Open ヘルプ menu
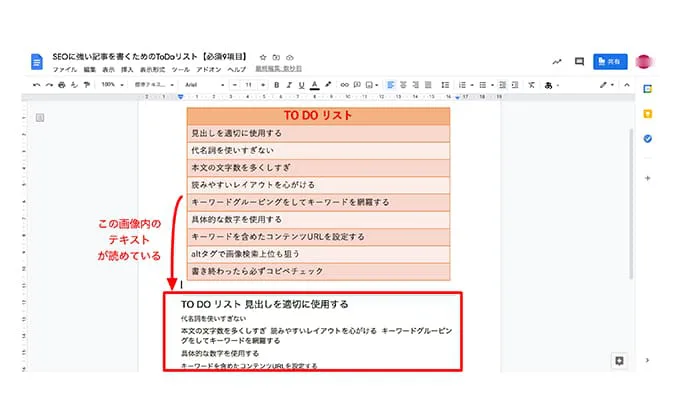The height and width of the screenshot is (420, 680). tap(236, 69)
